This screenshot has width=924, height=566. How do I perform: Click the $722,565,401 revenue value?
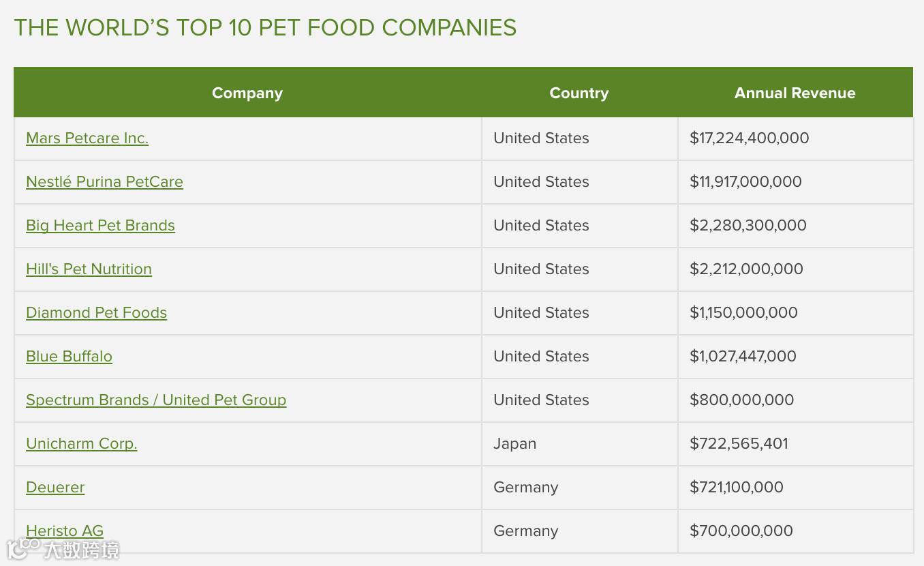tap(739, 444)
